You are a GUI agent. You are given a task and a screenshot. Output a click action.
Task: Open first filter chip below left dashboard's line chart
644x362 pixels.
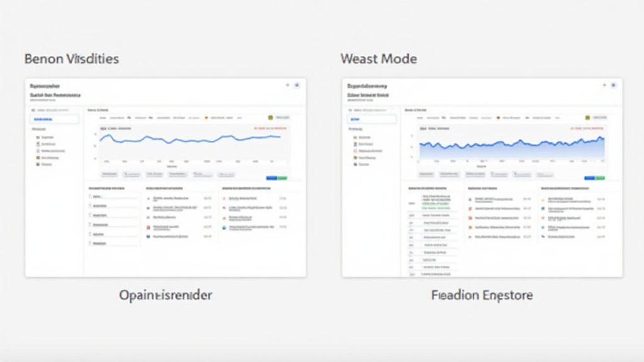pos(109,174)
